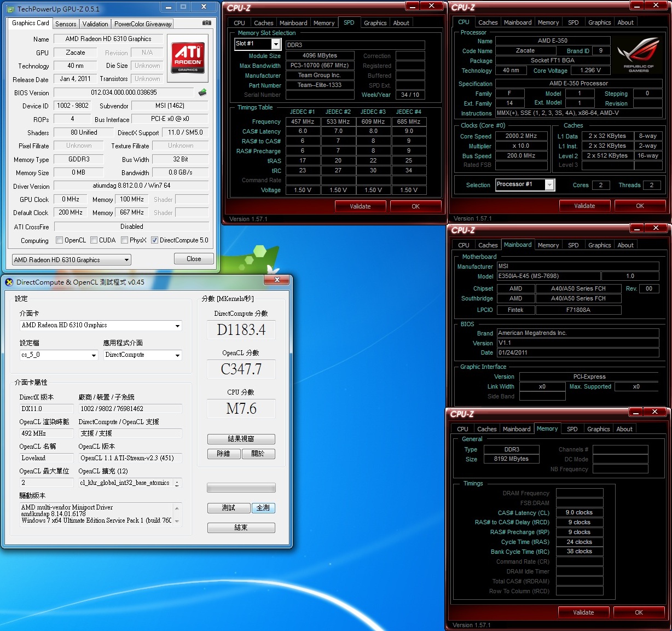Click the BIOS Brand value American Megatrends Inc.
The width and height of the screenshot is (672, 631).
point(577,333)
